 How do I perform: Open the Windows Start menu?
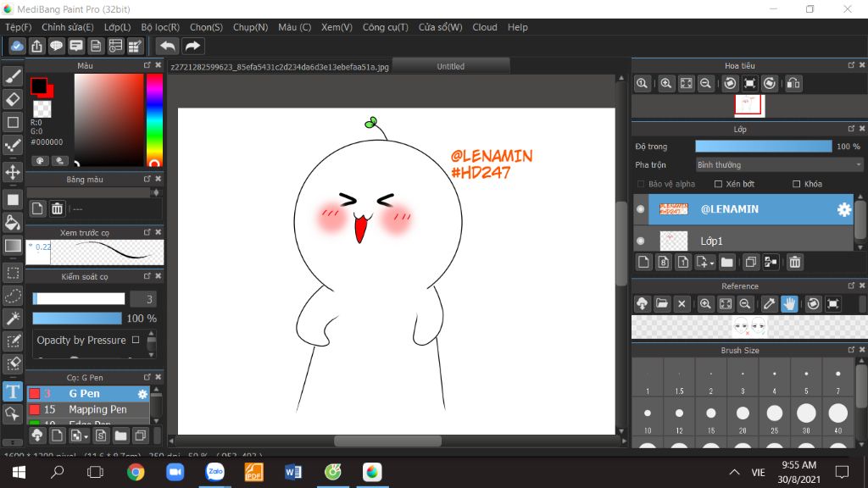pyautogui.click(x=19, y=472)
